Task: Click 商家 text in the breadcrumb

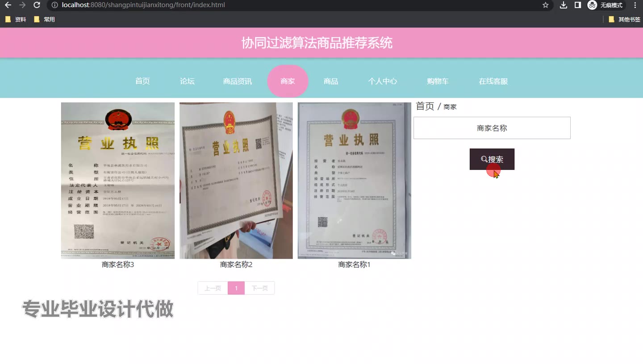Action: [450, 107]
